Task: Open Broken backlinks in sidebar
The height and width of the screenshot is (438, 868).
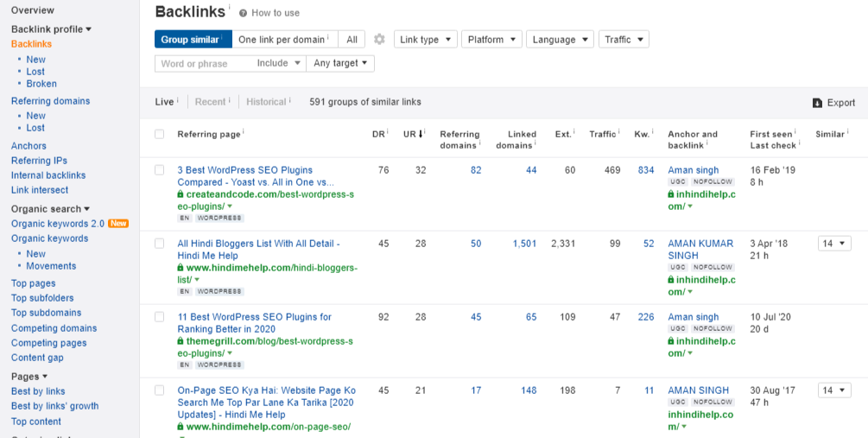Action: point(41,84)
